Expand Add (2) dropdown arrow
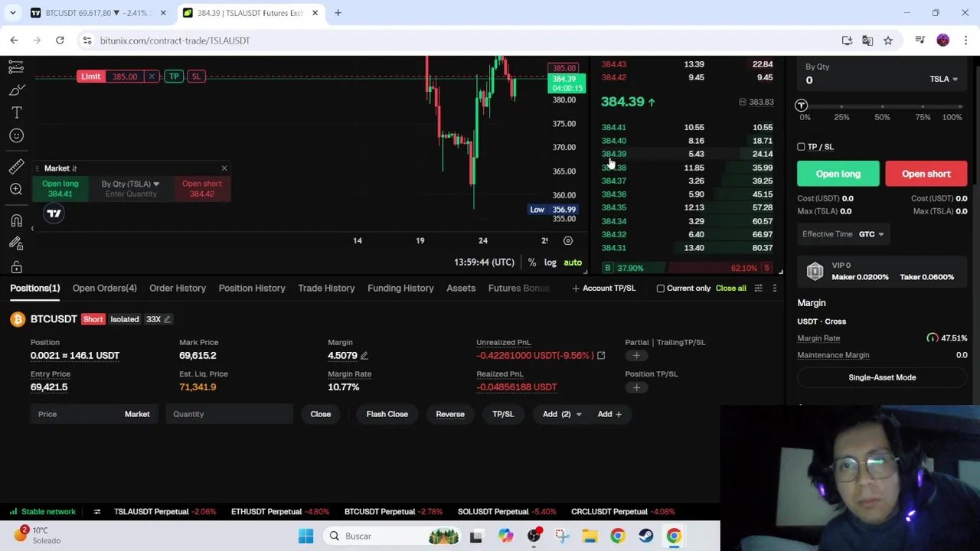The width and height of the screenshot is (980, 551). [578, 414]
